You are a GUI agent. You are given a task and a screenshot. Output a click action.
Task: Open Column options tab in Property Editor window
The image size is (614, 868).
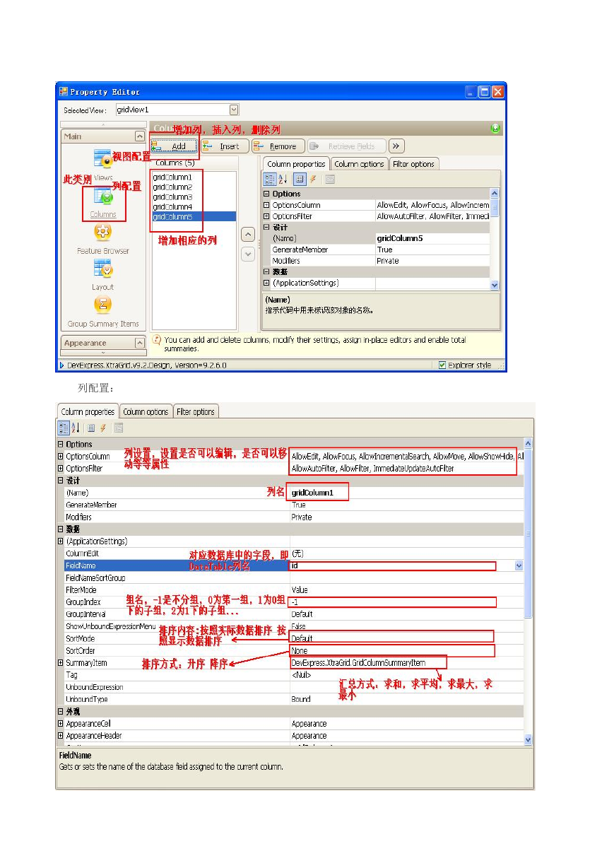(x=359, y=164)
